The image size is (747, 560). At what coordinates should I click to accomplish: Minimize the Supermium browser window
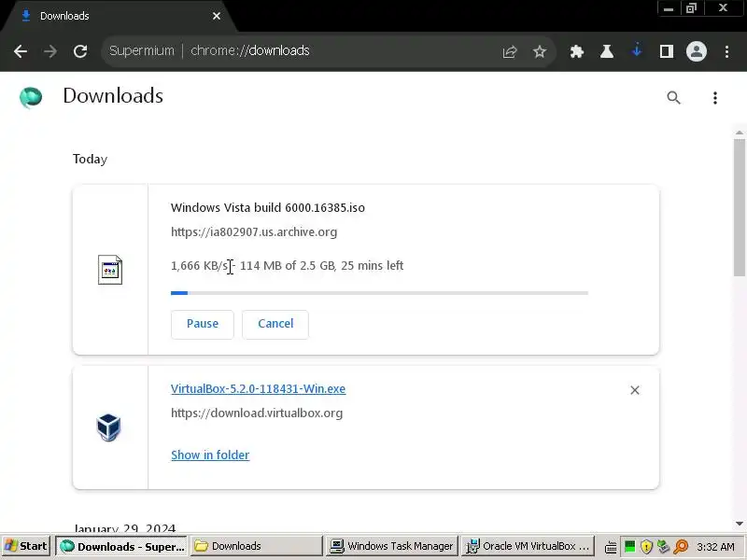tap(669, 8)
